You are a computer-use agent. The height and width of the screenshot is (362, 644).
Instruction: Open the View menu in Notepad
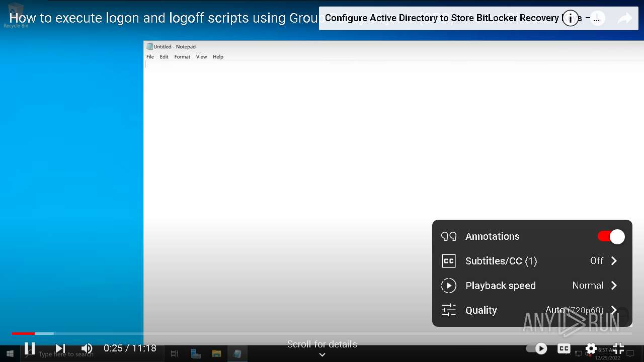click(201, 57)
